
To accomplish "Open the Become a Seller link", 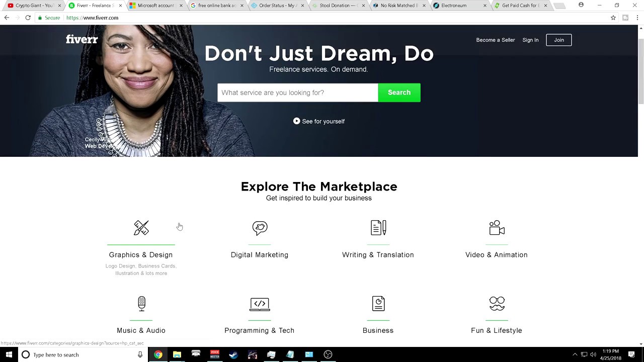I will pos(496,40).
